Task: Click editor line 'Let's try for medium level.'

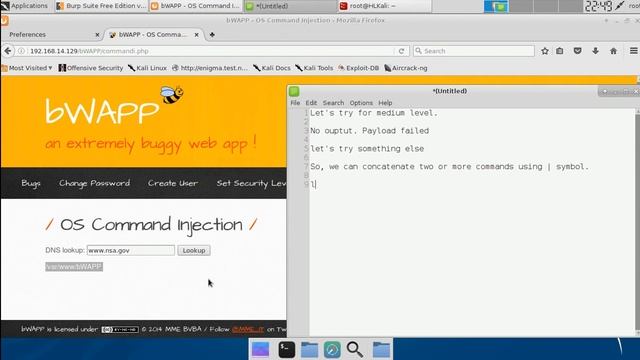Action: pyautogui.click(x=374, y=113)
